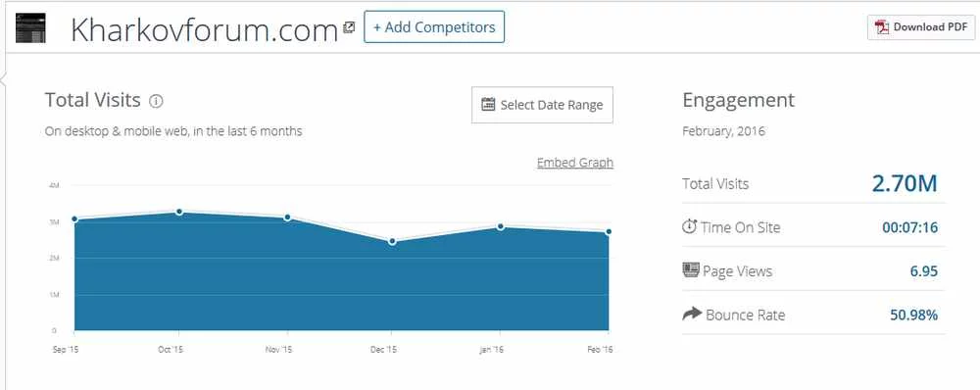The height and width of the screenshot is (390, 980).
Task: Click the Bounce Rate arrow icon
Action: point(692,314)
